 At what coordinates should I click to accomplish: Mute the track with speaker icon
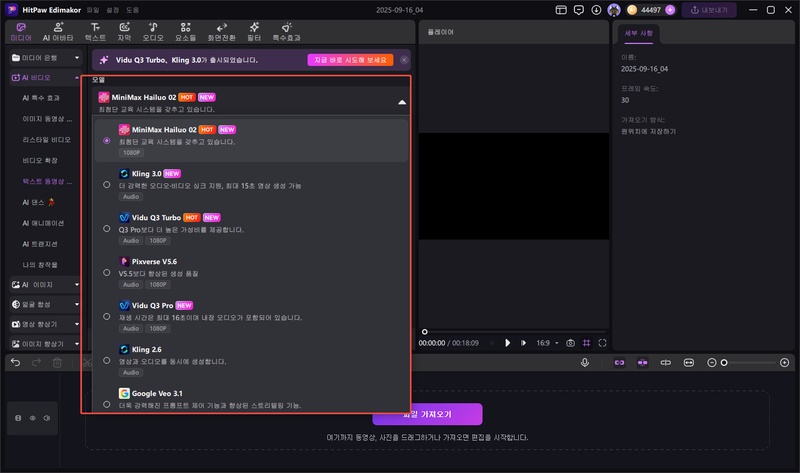[47, 418]
